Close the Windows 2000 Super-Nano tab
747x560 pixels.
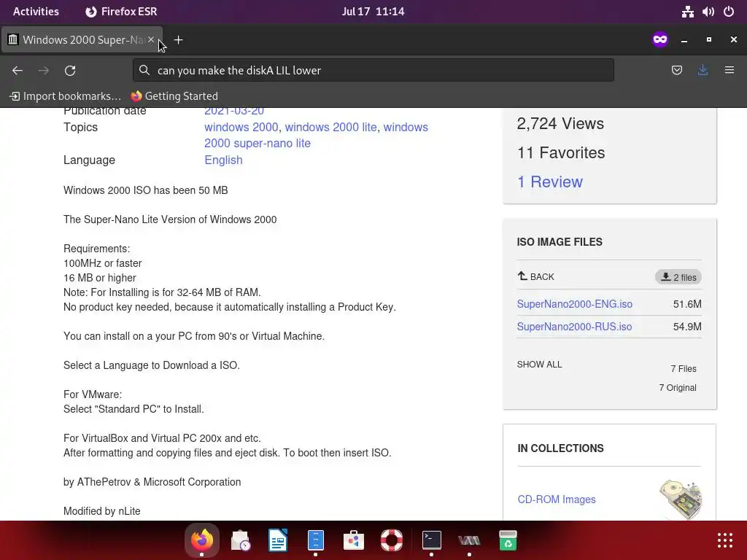[151, 39]
